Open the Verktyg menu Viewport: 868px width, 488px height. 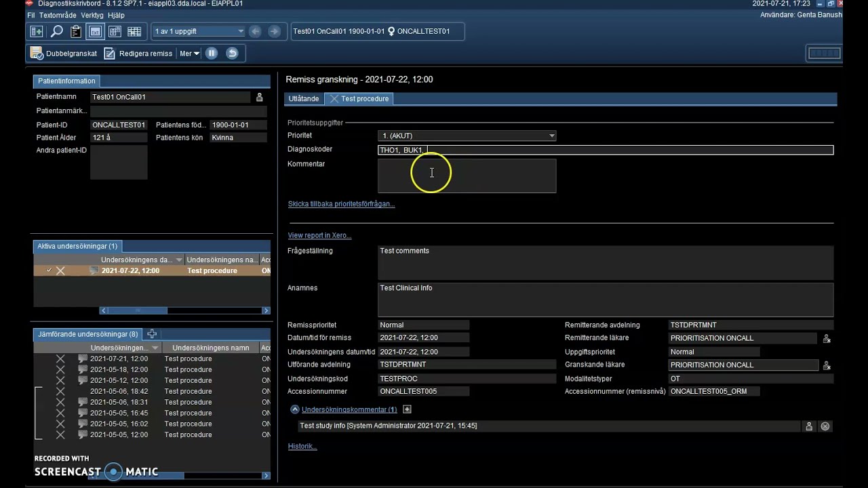(92, 15)
